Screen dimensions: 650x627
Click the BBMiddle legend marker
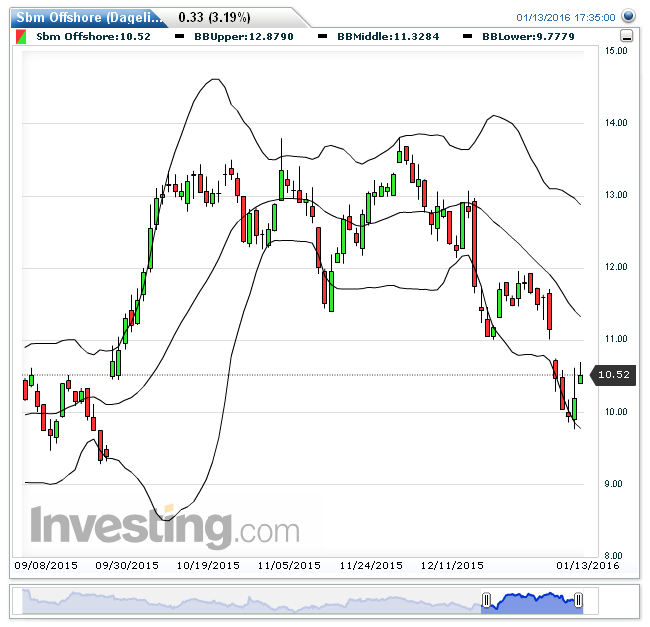click(322, 36)
